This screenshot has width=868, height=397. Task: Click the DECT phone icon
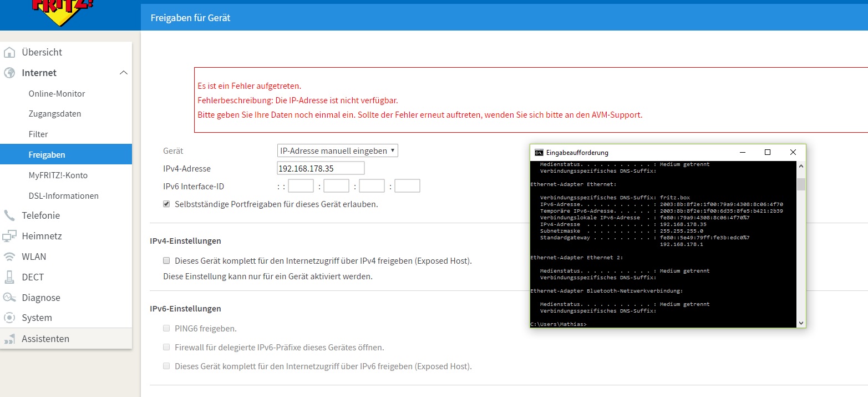pyautogui.click(x=9, y=277)
